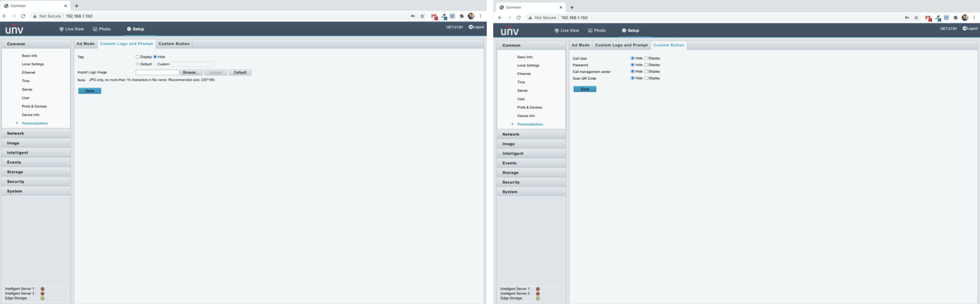Open extensions puzzle icon in Custom Logo window
Screen dimensions: 980x304
tap(462, 16)
